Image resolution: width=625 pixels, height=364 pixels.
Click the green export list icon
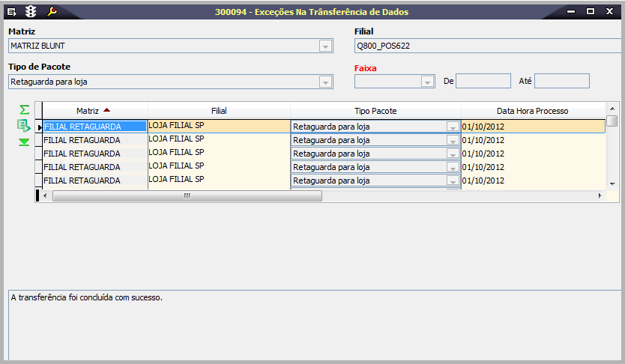[24, 126]
